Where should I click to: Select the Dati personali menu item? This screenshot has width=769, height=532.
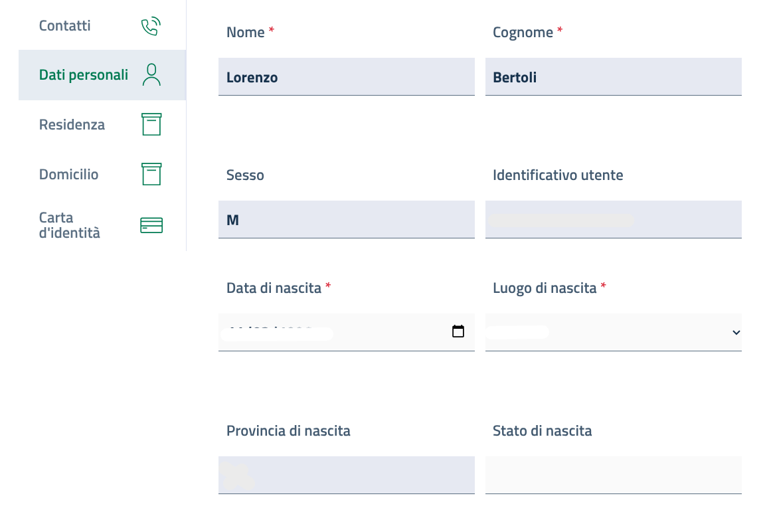[x=84, y=75]
